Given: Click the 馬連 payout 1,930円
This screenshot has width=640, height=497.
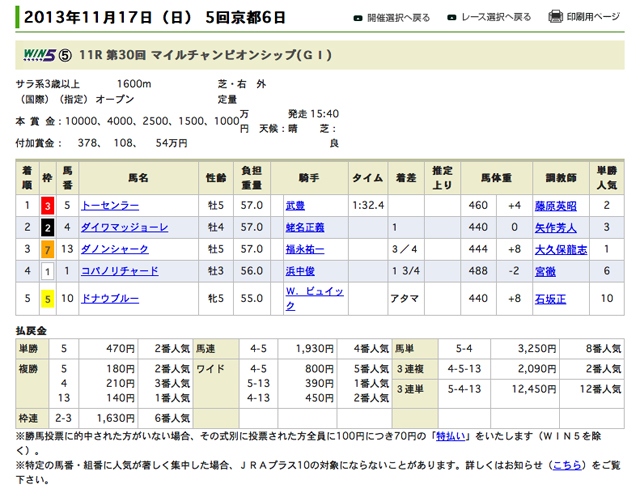Looking at the screenshot, I should [314, 349].
